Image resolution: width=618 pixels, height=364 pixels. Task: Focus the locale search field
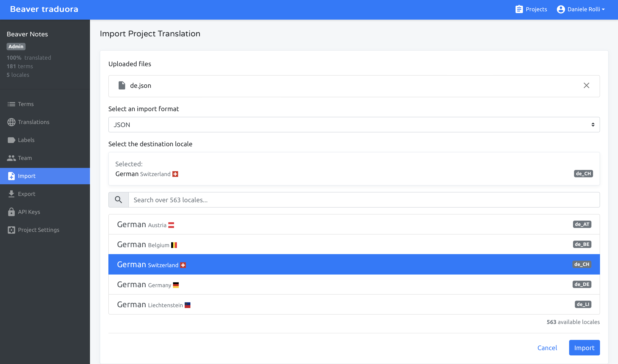pyautogui.click(x=364, y=200)
